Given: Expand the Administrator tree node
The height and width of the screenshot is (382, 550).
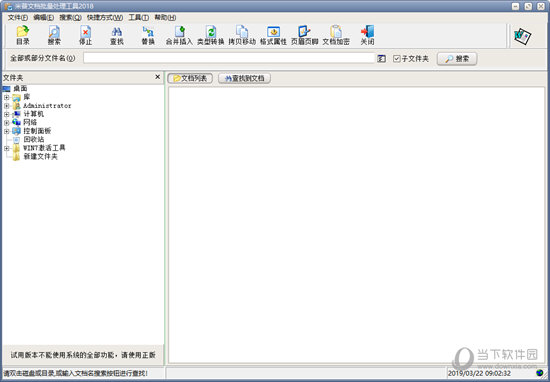Looking at the screenshot, I should (x=6, y=106).
